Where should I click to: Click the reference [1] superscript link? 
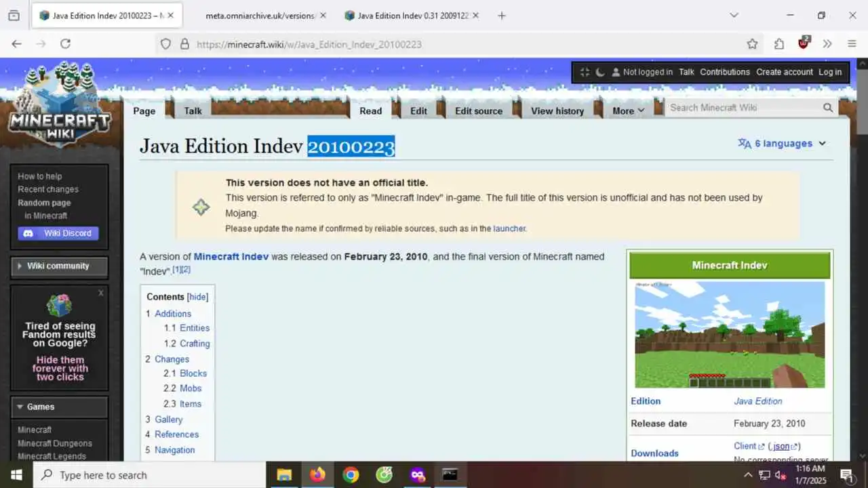coord(176,269)
